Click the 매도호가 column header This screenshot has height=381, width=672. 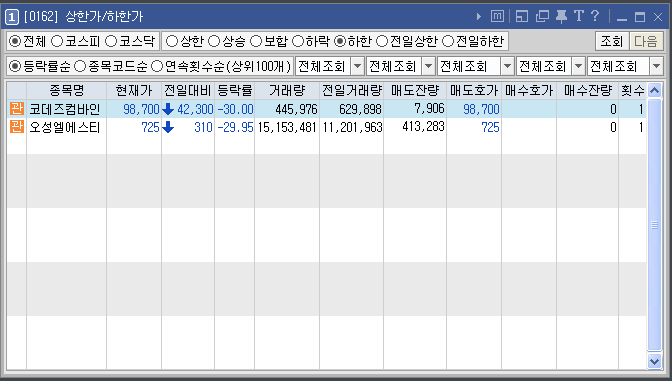pos(474,90)
